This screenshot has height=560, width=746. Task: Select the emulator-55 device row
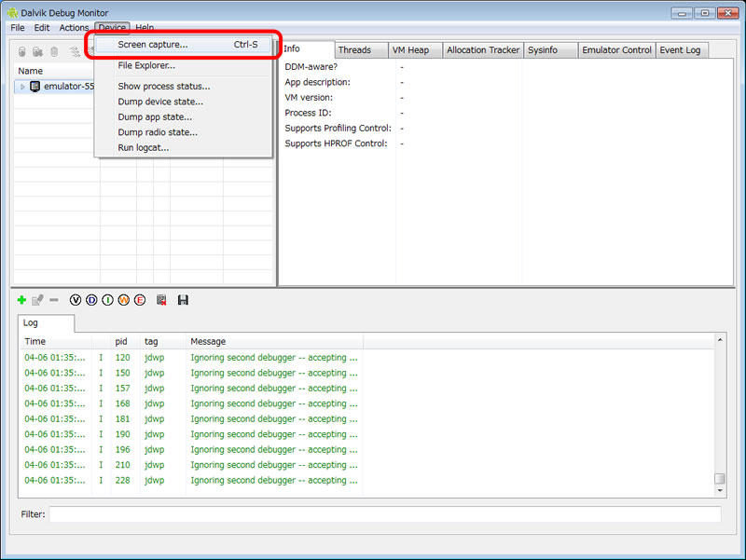(x=55, y=87)
